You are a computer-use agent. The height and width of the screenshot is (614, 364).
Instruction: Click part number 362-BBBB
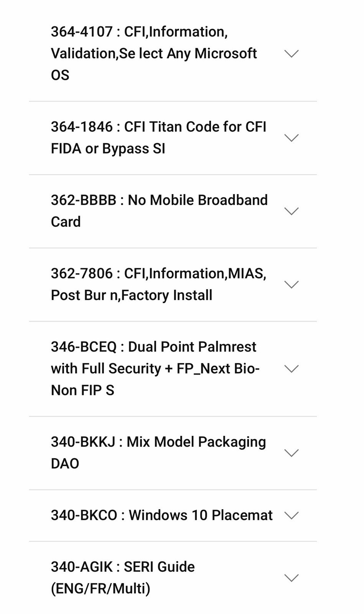pyautogui.click(x=84, y=200)
